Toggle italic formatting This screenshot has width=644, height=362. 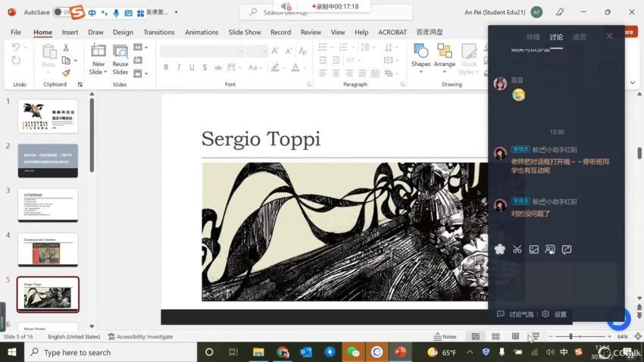coord(179,67)
